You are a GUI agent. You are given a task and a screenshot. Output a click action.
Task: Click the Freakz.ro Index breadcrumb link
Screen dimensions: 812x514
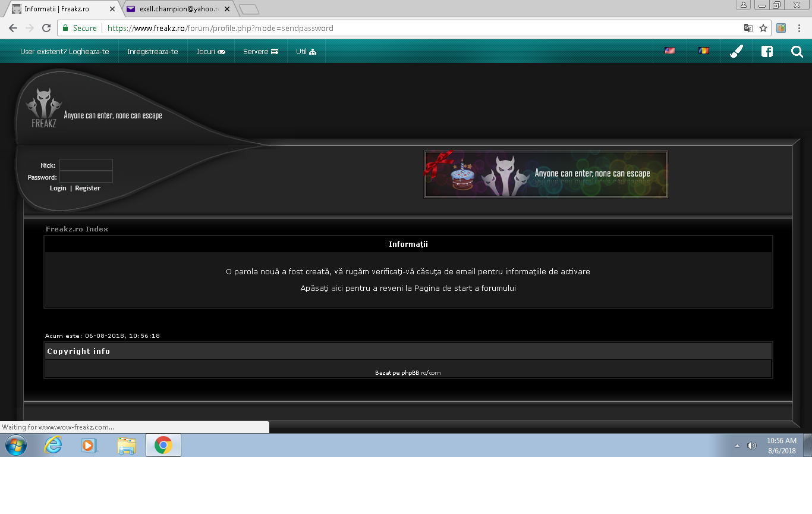coord(77,229)
